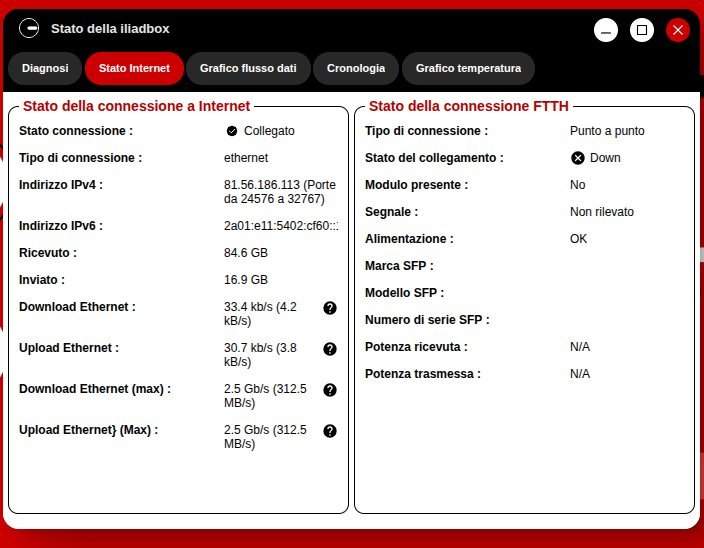This screenshot has height=548, width=704.
Task: Click the Collegato checkmark status icon
Action: pyautogui.click(x=232, y=131)
